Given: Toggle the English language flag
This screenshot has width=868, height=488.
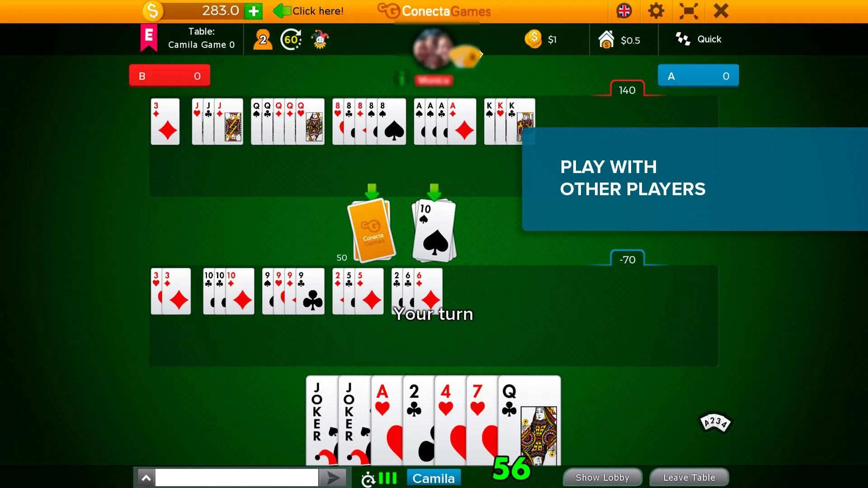Looking at the screenshot, I should [624, 11].
